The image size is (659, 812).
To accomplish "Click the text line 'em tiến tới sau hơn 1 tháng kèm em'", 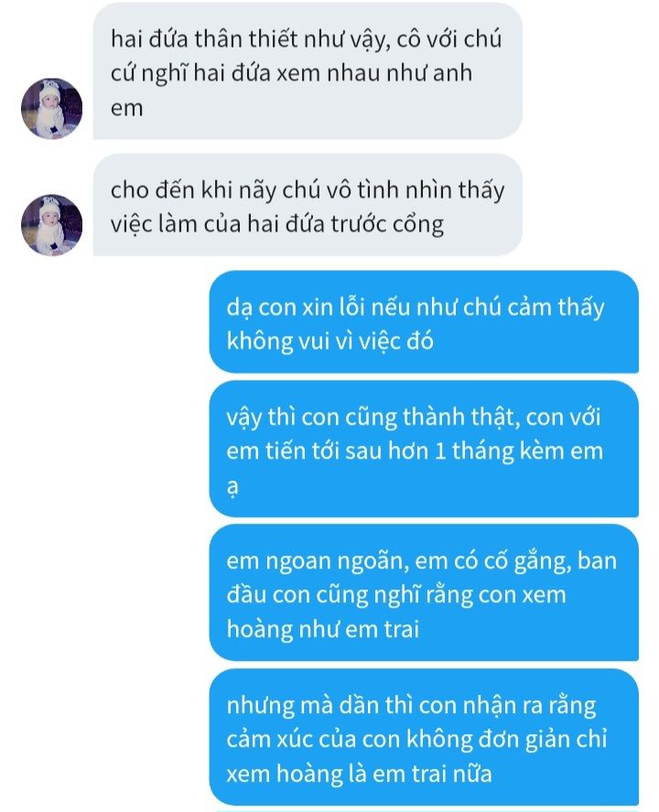I will (415, 450).
